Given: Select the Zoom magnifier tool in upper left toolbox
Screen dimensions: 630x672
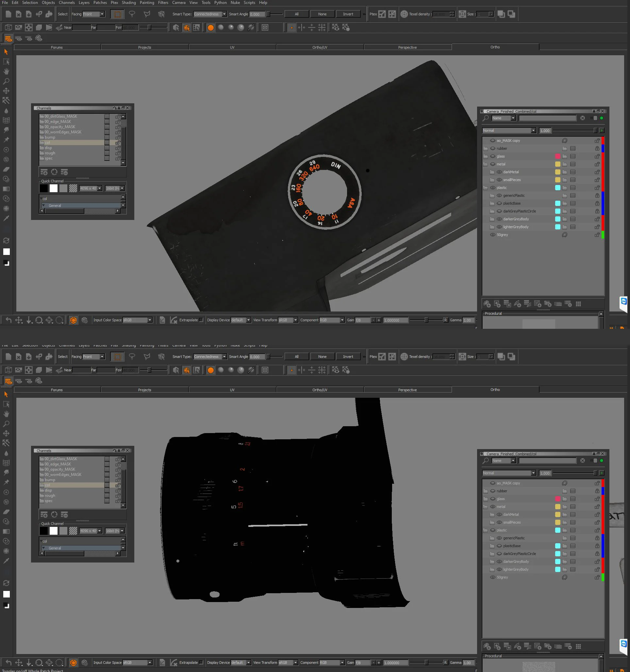Looking at the screenshot, I should (x=6, y=81).
